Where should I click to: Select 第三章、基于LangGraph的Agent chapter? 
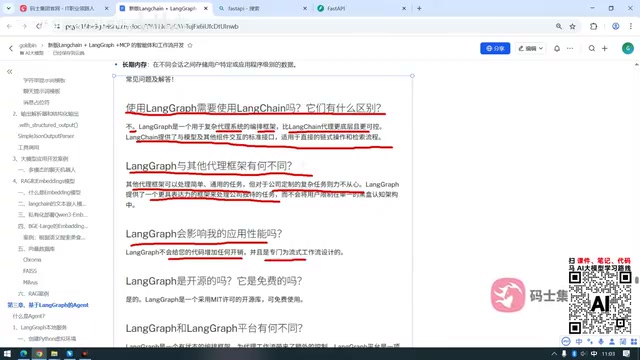point(48,305)
